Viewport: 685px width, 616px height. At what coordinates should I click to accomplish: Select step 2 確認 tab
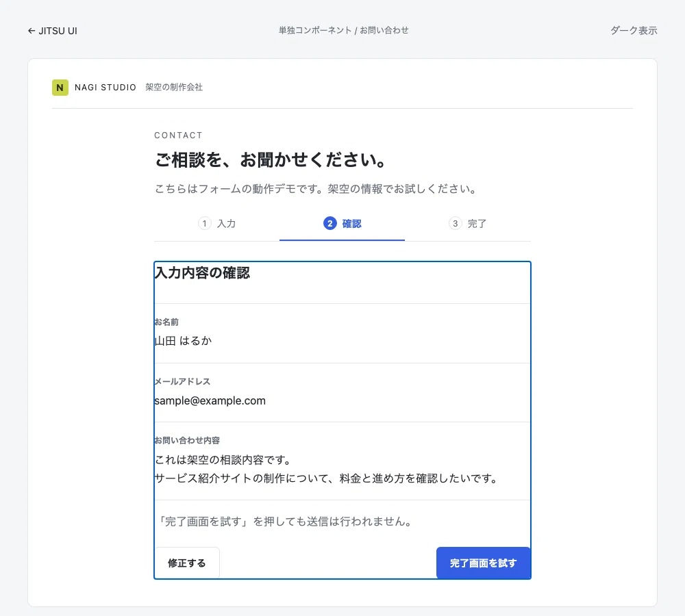pyautogui.click(x=342, y=224)
